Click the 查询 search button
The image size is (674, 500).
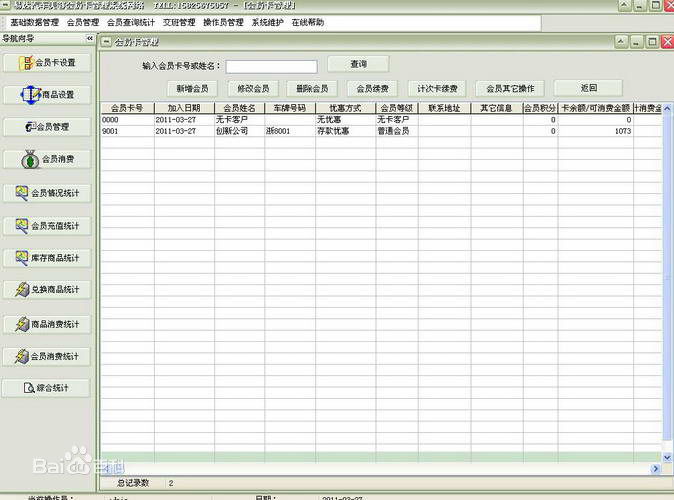(358, 64)
